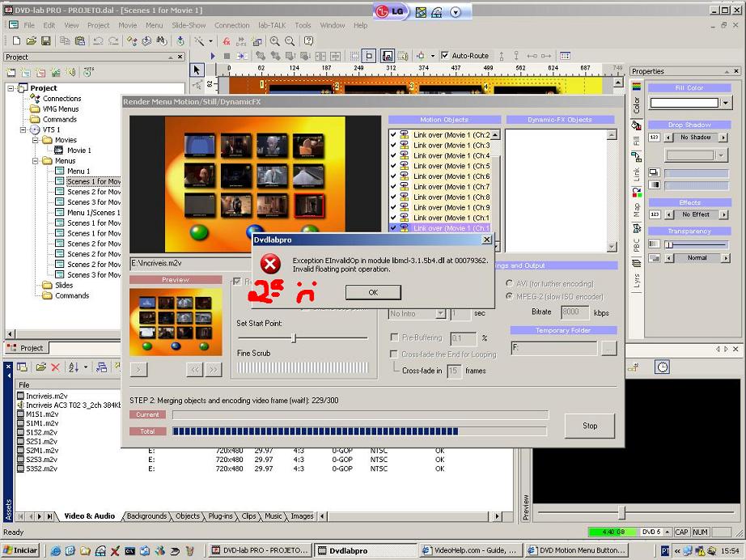Collapse the VTS 1 tree node

(x=23, y=129)
